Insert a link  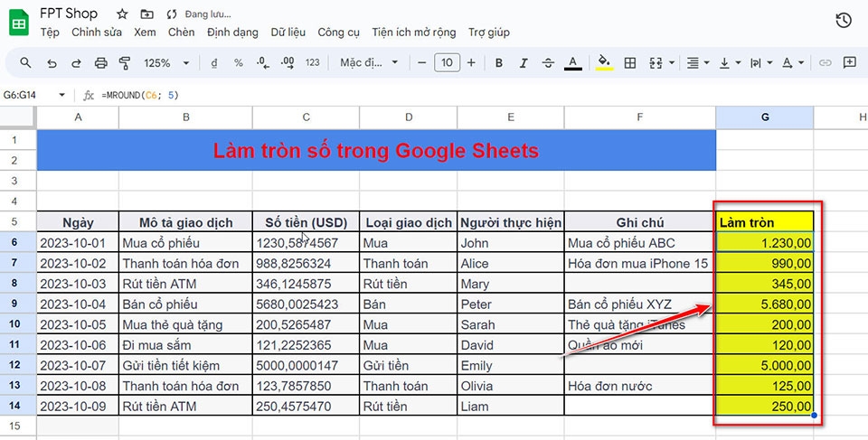click(x=825, y=63)
